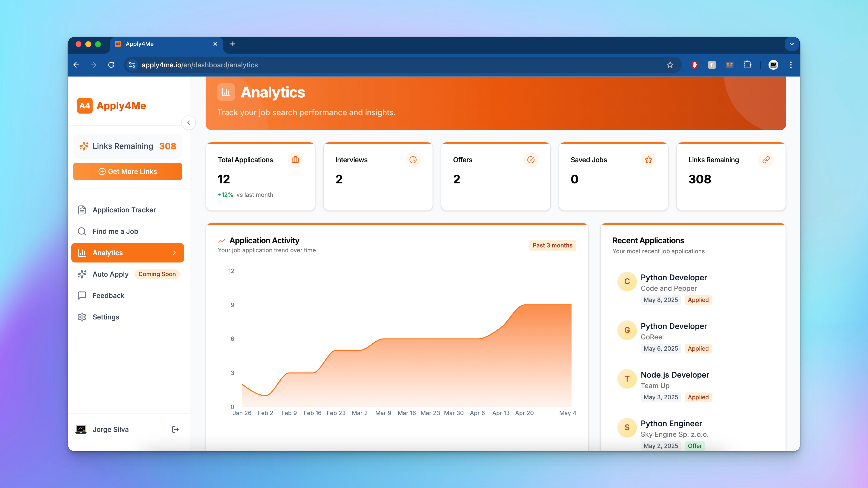Expand the Analytics menu chevron arrow
Image resolution: width=868 pixels, height=488 pixels.
[174, 253]
